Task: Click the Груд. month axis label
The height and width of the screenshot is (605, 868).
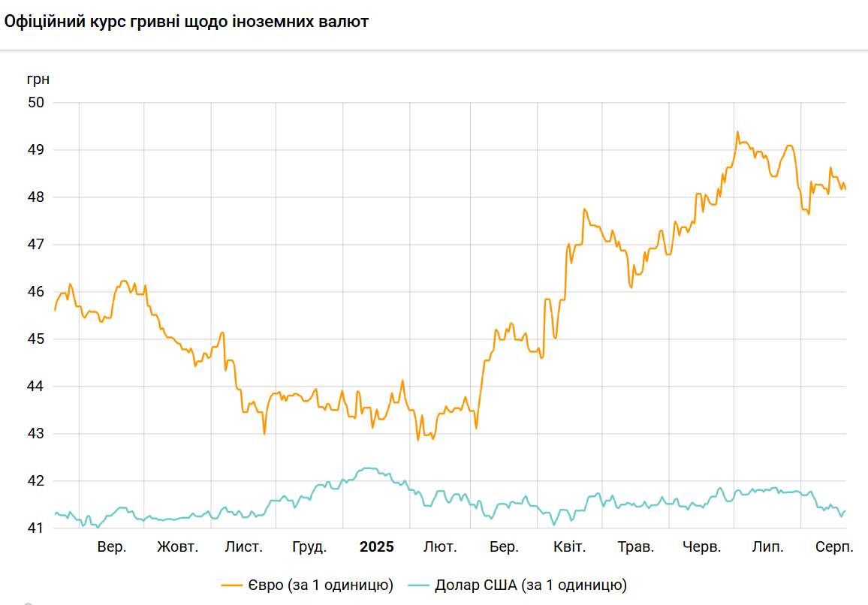Action: (x=309, y=547)
